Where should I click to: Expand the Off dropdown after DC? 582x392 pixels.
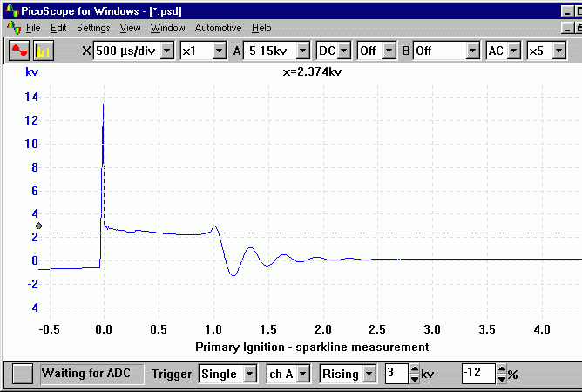click(389, 51)
